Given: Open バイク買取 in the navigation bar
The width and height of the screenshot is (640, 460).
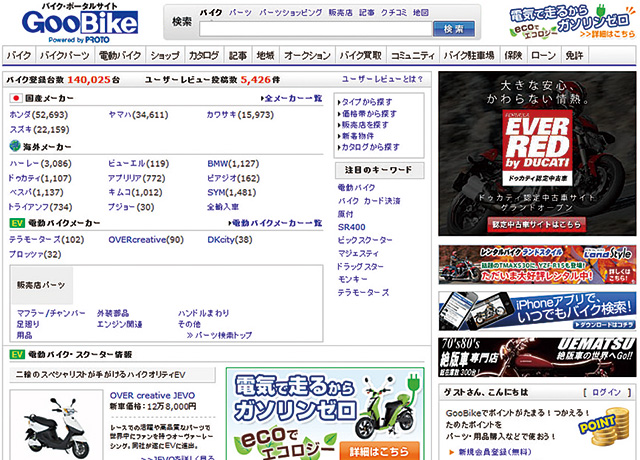Looking at the screenshot, I should (x=361, y=55).
